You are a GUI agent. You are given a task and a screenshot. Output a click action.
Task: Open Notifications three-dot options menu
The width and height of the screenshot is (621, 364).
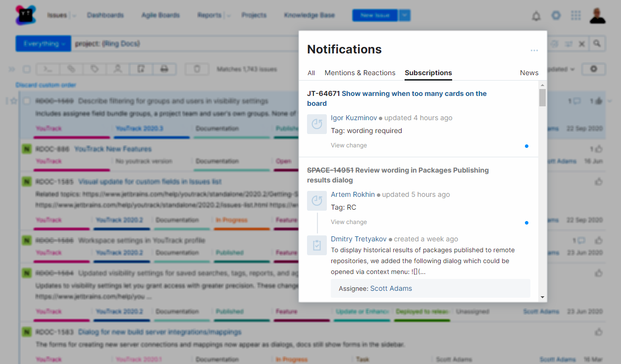534,50
